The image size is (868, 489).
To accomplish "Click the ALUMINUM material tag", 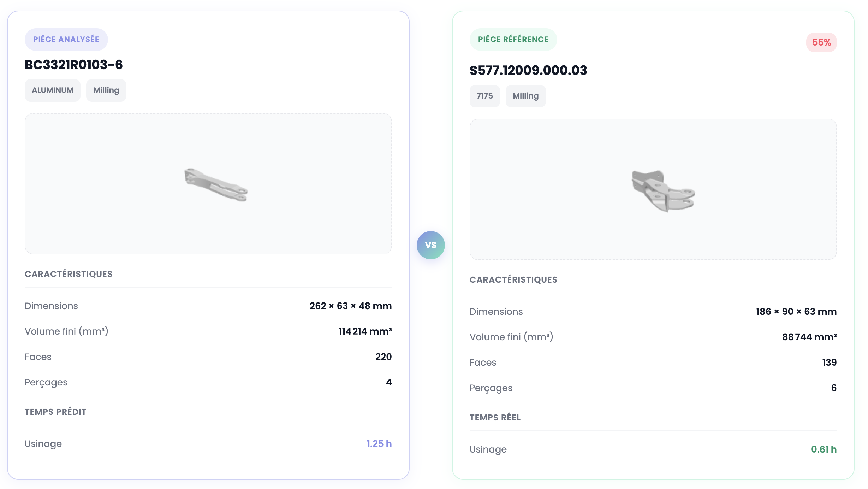I will coord(53,90).
